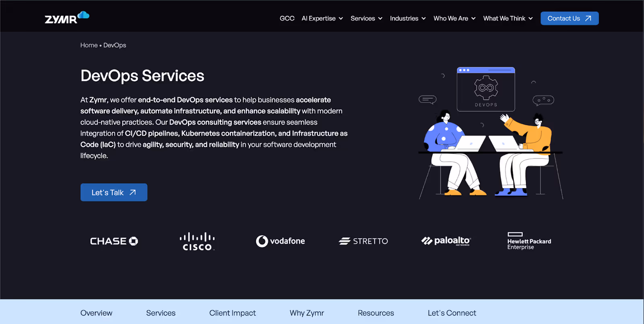Jump to the Overview section tab
This screenshot has width=644, height=324.
click(x=96, y=313)
